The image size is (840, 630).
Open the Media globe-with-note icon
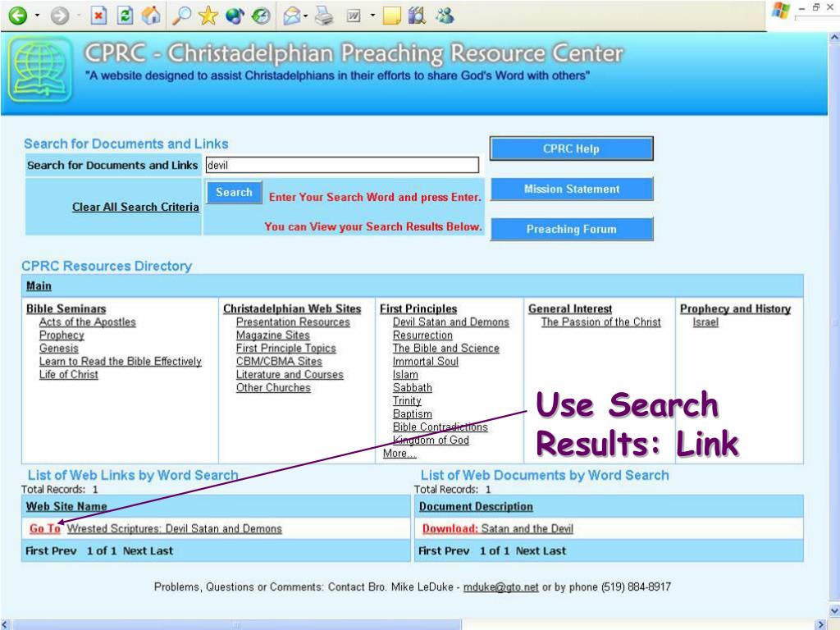(x=234, y=16)
